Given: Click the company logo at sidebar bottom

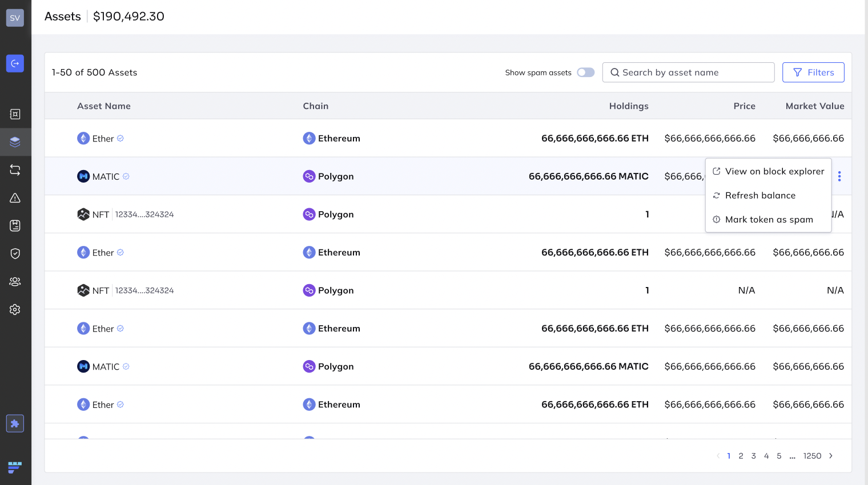Looking at the screenshot, I should 15,467.
